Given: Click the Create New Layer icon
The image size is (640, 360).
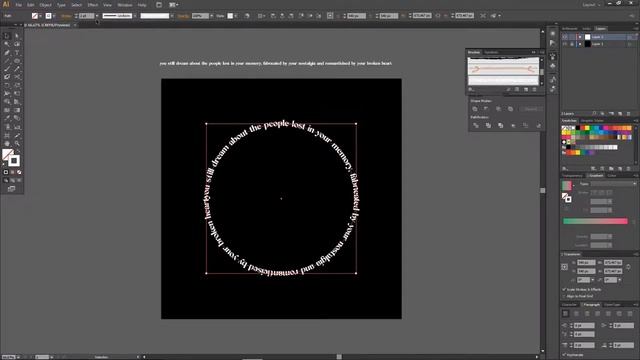Looking at the screenshot, I should 620,113.
